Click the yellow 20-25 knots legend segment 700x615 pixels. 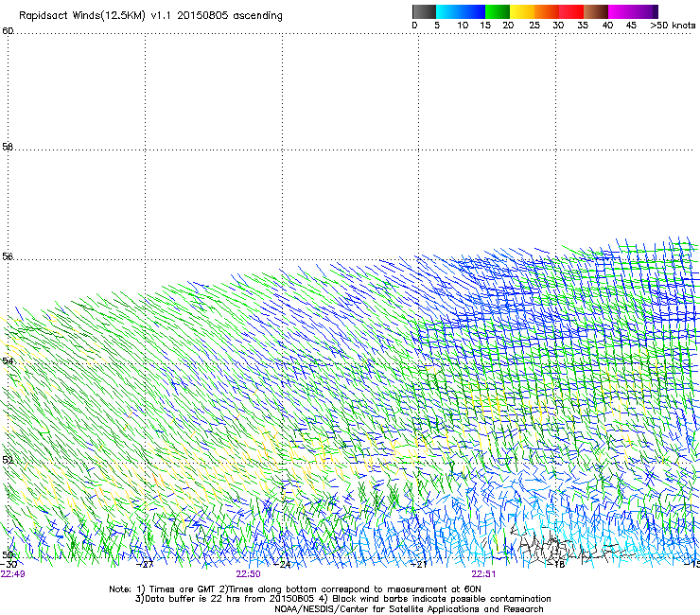(522, 11)
